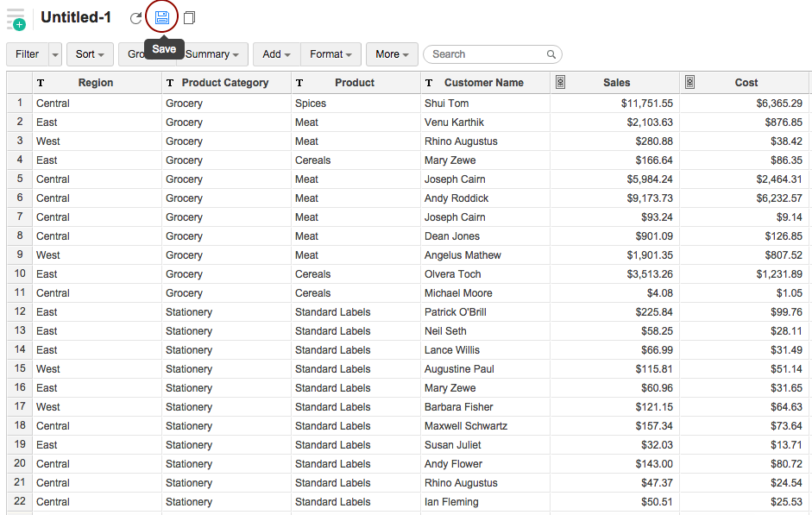Open the More menu
Image resolution: width=812 pixels, height=515 pixels.
point(392,54)
